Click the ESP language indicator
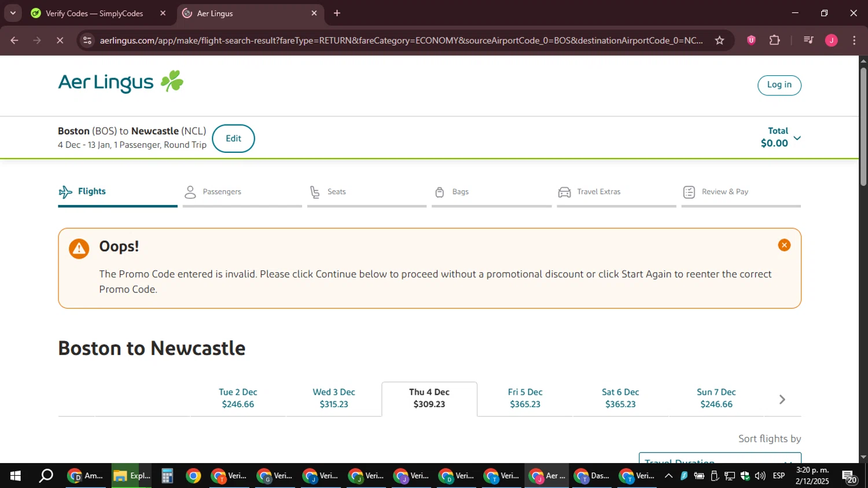Viewport: 868px width, 488px height. 779,476
